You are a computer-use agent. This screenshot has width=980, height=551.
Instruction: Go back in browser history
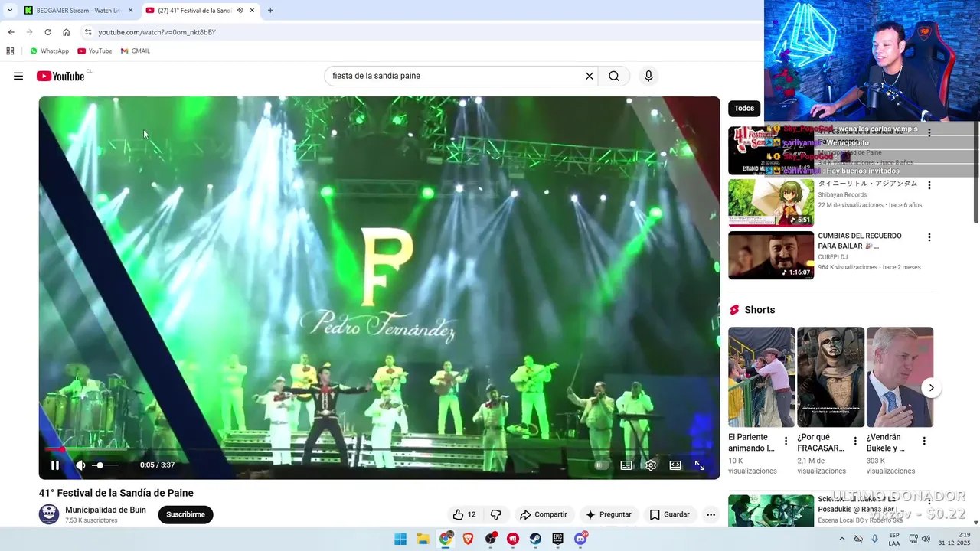(x=11, y=32)
